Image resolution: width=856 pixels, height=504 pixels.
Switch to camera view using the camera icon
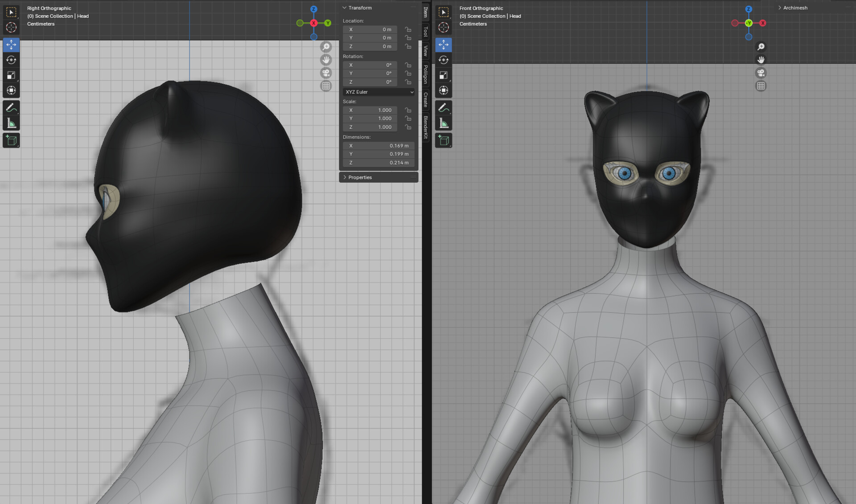point(326,73)
